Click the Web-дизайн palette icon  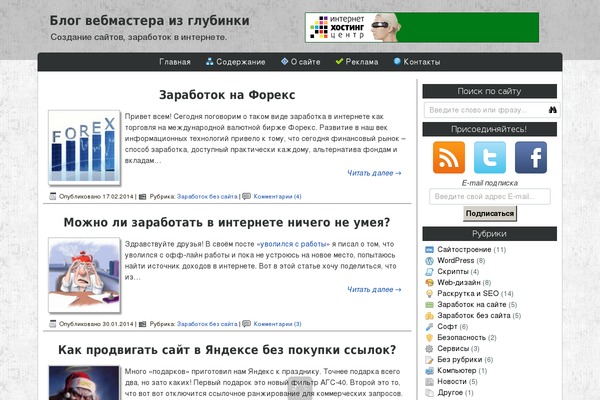[429, 282]
